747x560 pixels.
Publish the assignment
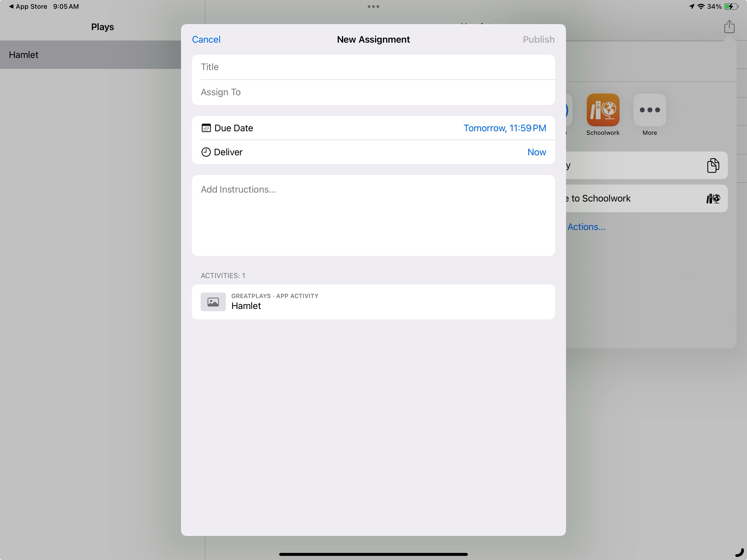pos(538,39)
